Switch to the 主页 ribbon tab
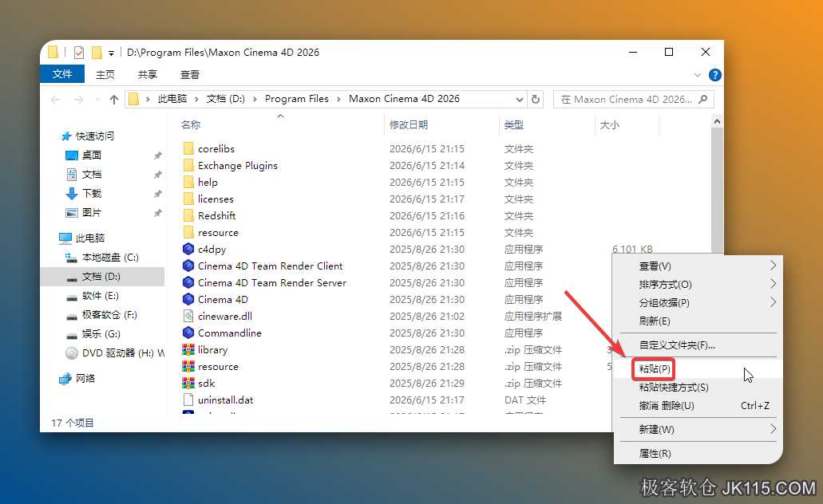The width and height of the screenshot is (823, 504). [105, 74]
